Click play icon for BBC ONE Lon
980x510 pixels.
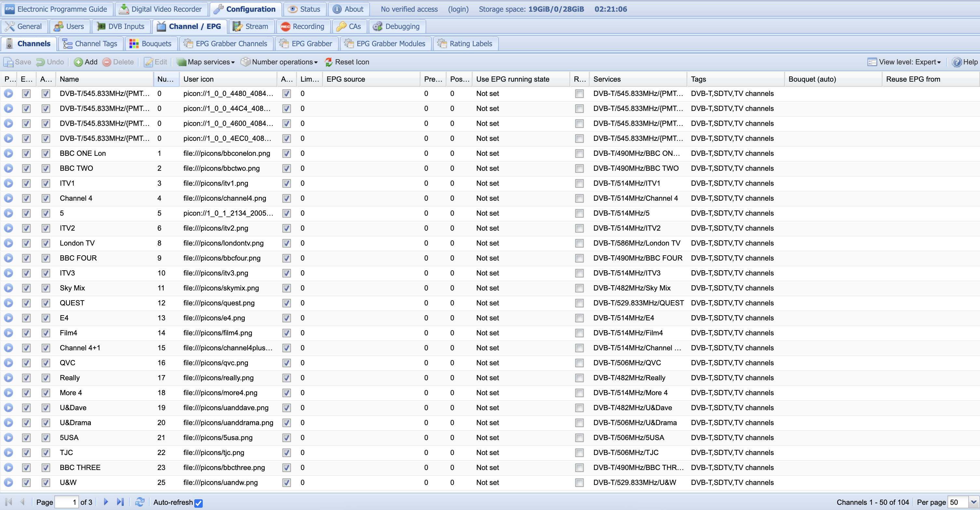click(x=8, y=153)
